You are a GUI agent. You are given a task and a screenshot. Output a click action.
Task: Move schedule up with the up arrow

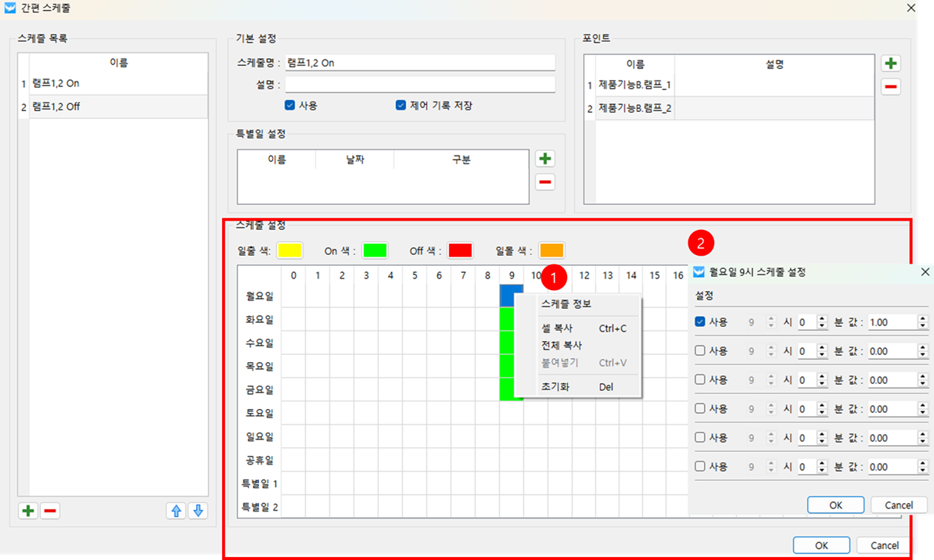[x=176, y=511]
